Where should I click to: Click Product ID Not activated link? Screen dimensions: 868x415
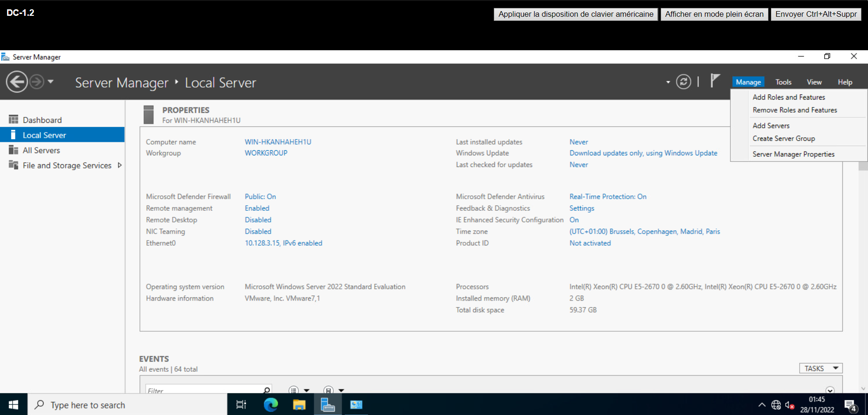pyautogui.click(x=590, y=243)
